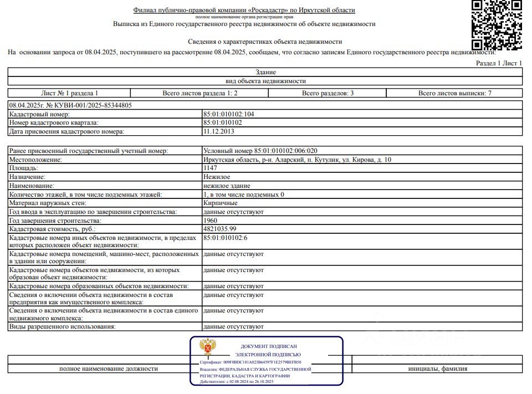Click 'Всего листов выписки: 7' cell
The image size is (532, 394).
click(x=454, y=93)
